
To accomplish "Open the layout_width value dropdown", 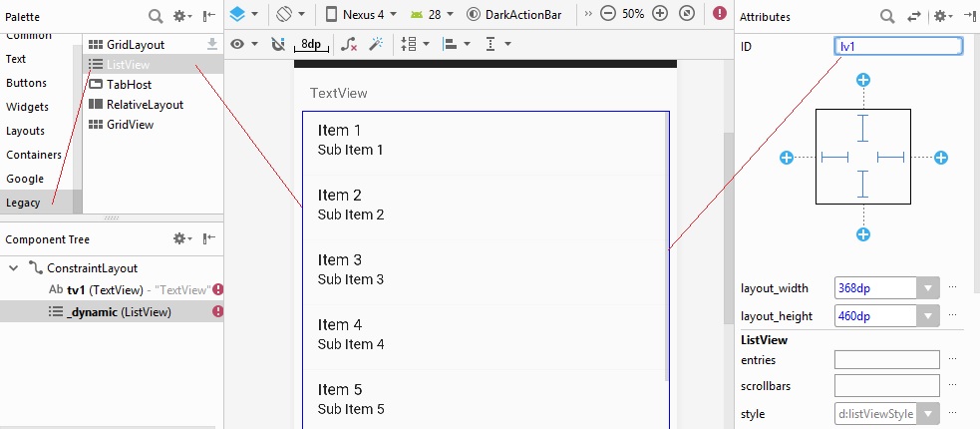I will click(x=928, y=288).
